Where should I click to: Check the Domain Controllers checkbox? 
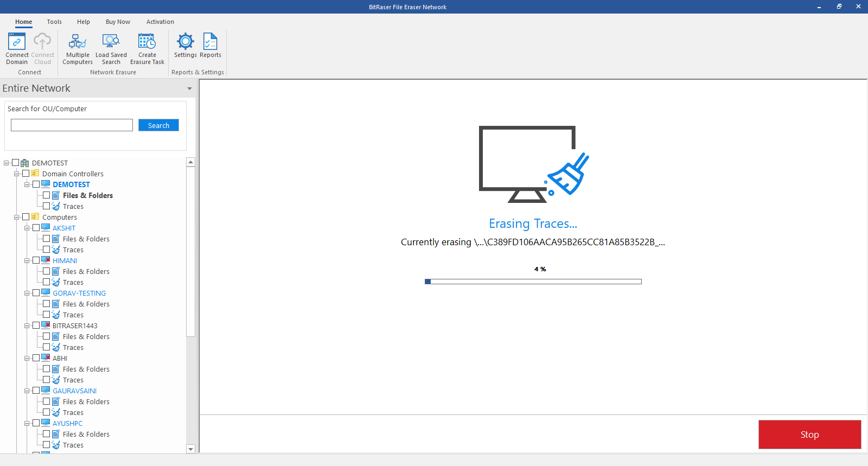(x=25, y=174)
